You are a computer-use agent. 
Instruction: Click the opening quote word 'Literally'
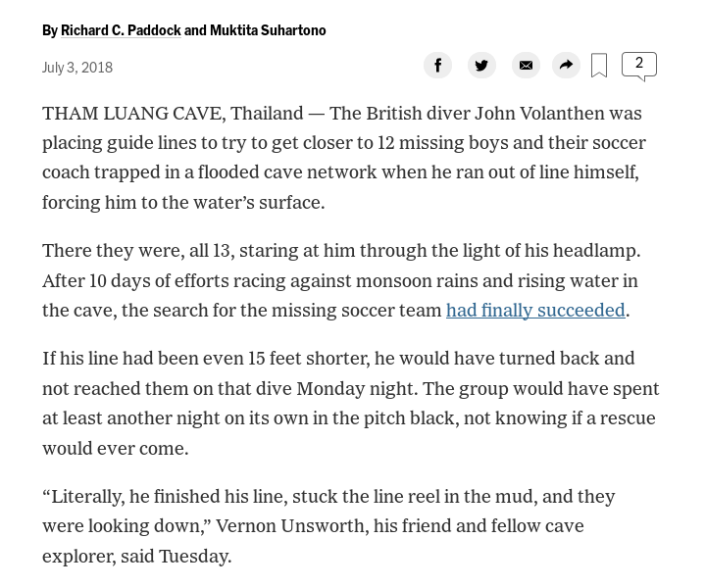(85, 497)
